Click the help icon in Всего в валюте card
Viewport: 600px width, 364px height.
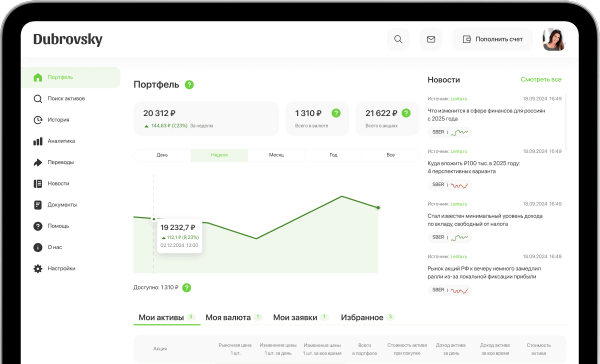click(336, 113)
